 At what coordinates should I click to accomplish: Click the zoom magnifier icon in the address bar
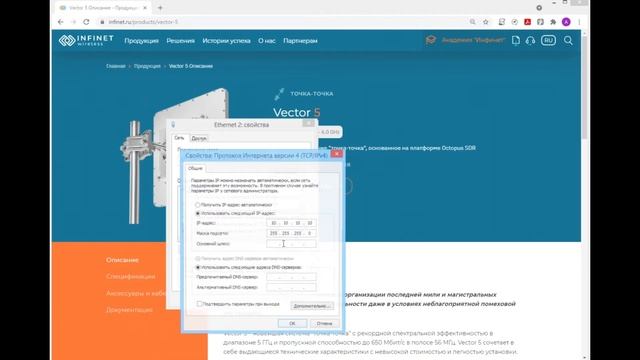click(472, 22)
